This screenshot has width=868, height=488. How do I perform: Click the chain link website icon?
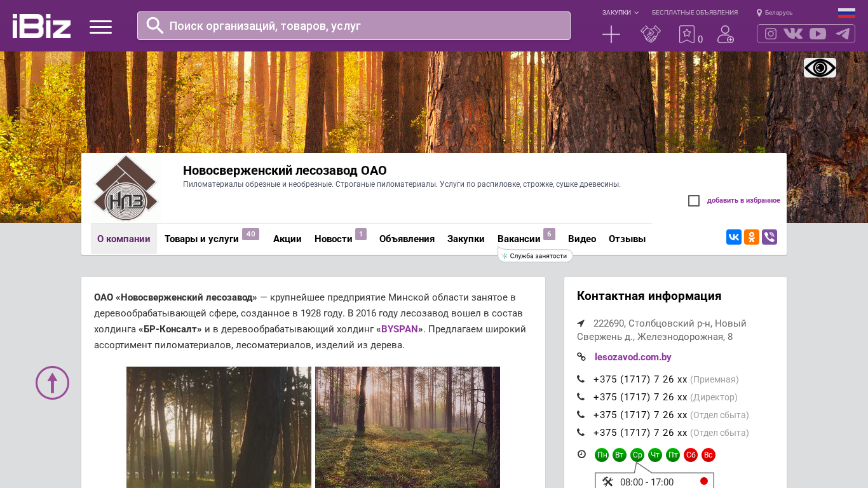click(x=581, y=357)
